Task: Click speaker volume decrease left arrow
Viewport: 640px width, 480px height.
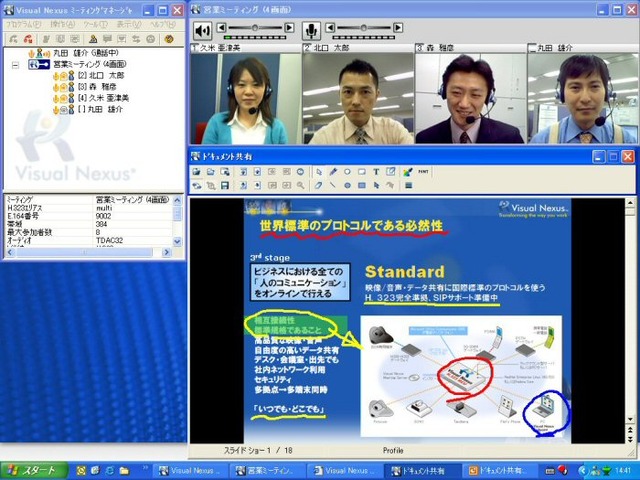Action: click(x=221, y=28)
